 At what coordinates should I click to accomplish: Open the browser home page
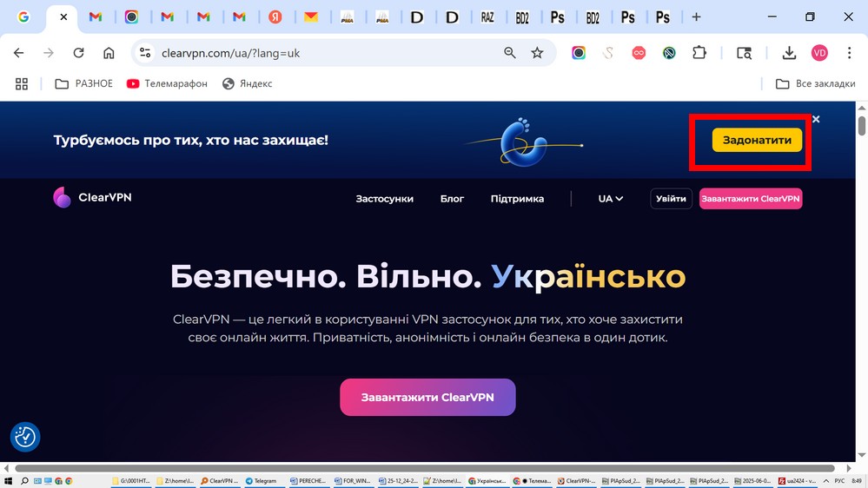point(109,53)
